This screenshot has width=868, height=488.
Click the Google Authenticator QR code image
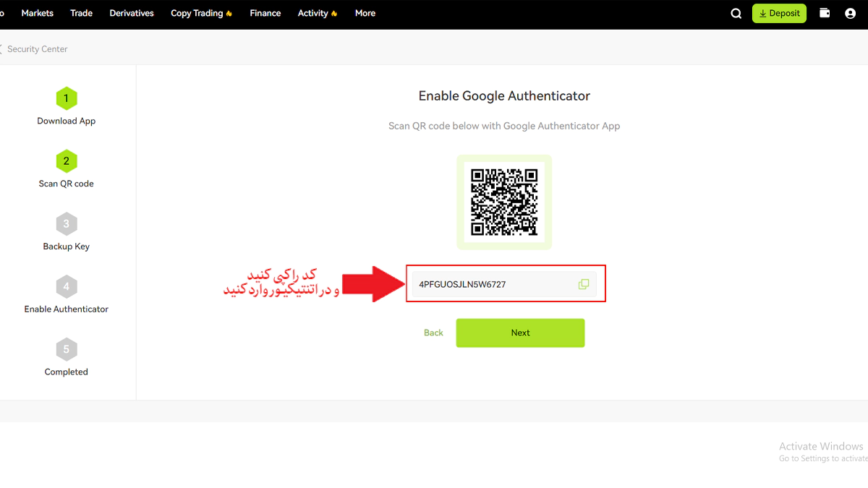(504, 202)
